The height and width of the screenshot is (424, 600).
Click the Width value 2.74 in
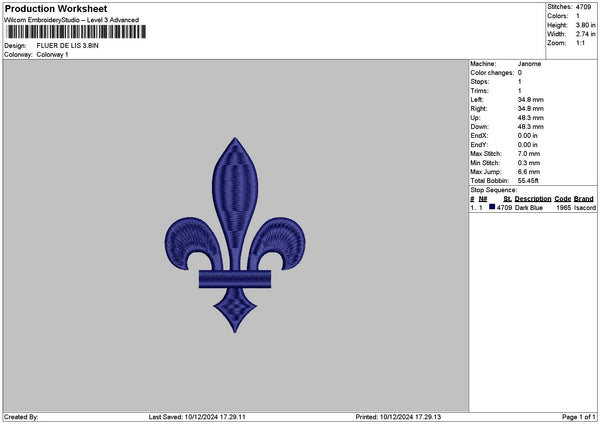(x=586, y=34)
